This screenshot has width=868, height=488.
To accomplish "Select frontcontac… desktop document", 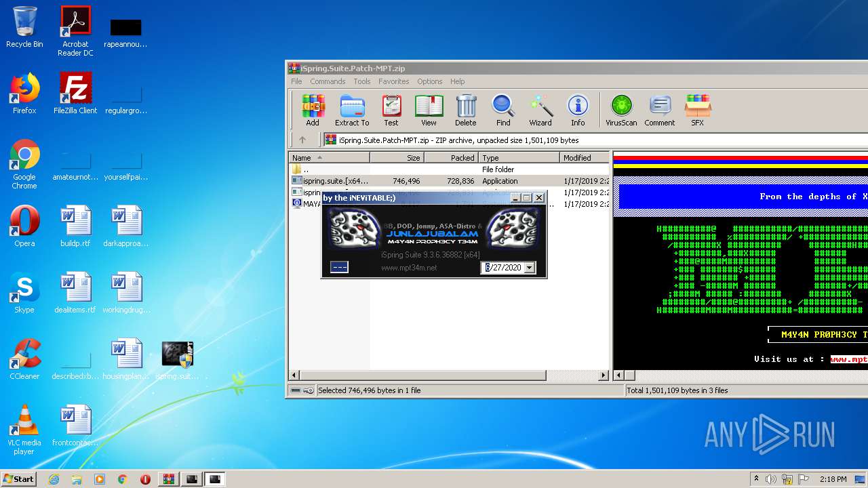I will click(75, 426).
